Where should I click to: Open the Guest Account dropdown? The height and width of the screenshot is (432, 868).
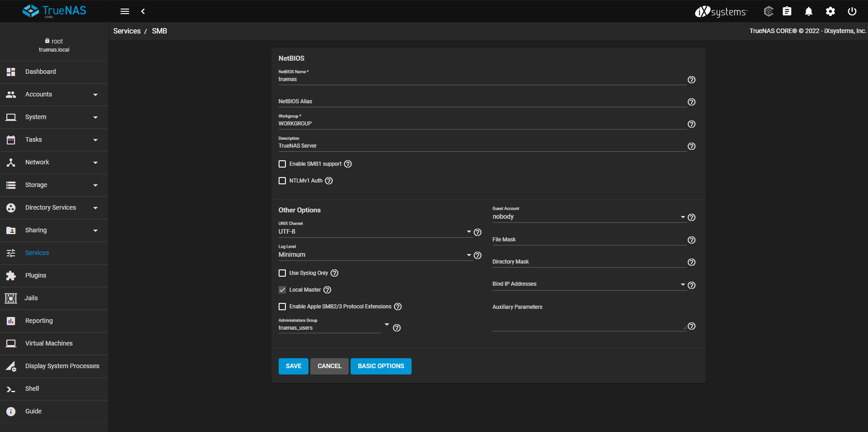click(589, 216)
